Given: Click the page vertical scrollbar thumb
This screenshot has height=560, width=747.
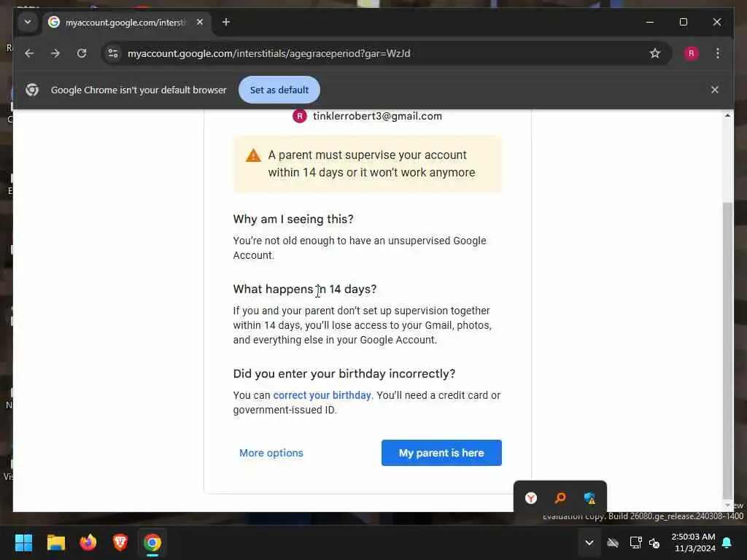Looking at the screenshot, I should [727, 350].
